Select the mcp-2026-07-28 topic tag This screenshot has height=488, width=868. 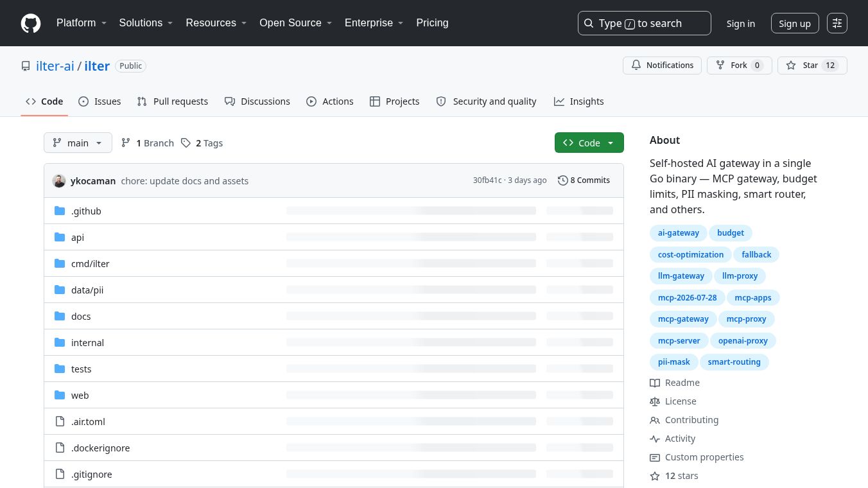687,297
